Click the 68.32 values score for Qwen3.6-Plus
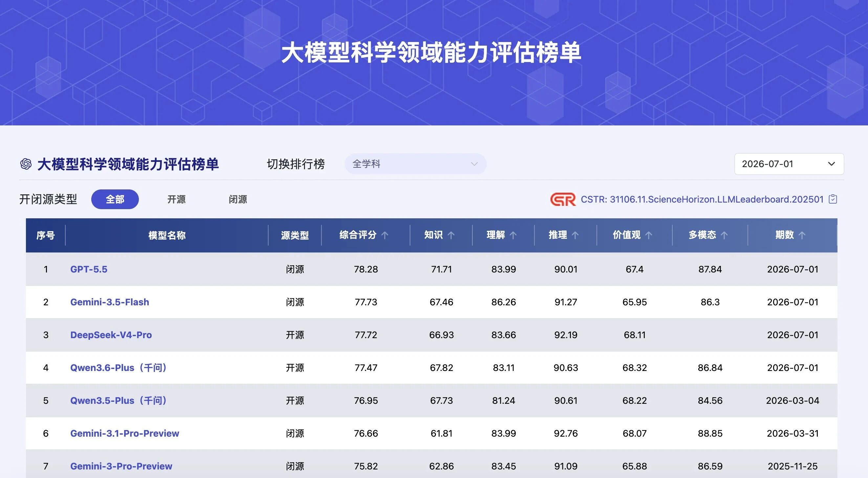The image size is (868, 478). (635, 367)
